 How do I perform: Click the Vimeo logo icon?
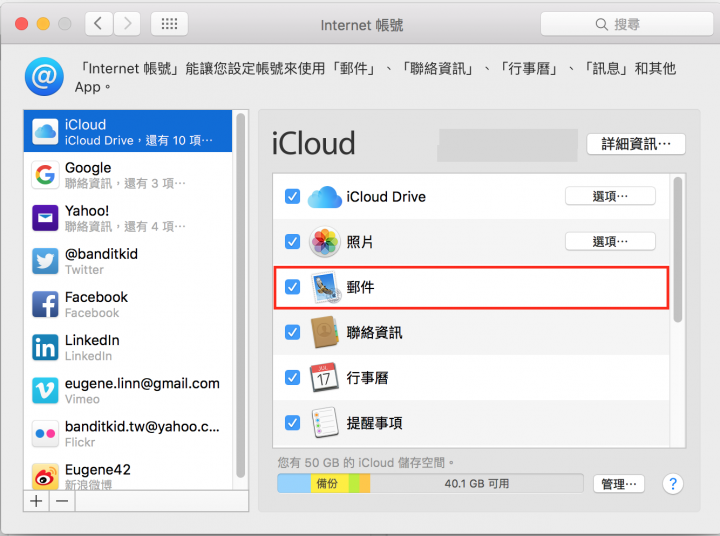45,390
